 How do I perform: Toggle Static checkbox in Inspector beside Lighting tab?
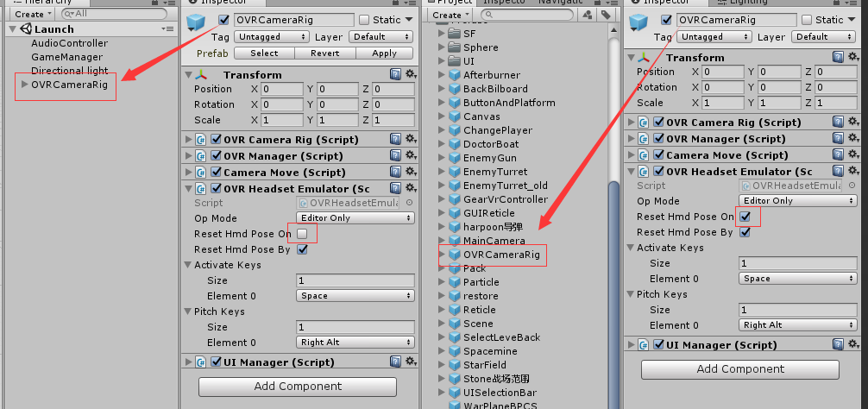click(x=807, y=20)
